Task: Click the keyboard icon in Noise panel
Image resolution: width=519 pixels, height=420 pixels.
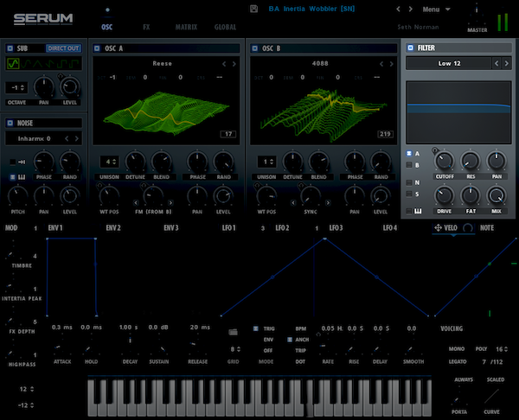Action: pos(22,177)
